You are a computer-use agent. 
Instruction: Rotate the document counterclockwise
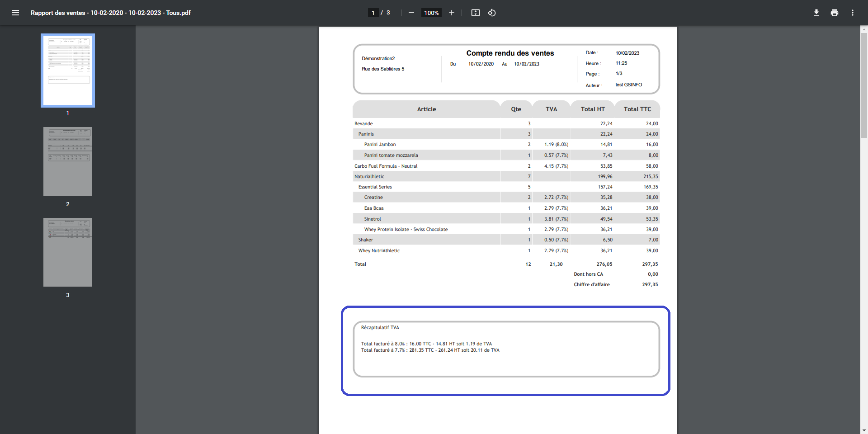coord(492,13)
